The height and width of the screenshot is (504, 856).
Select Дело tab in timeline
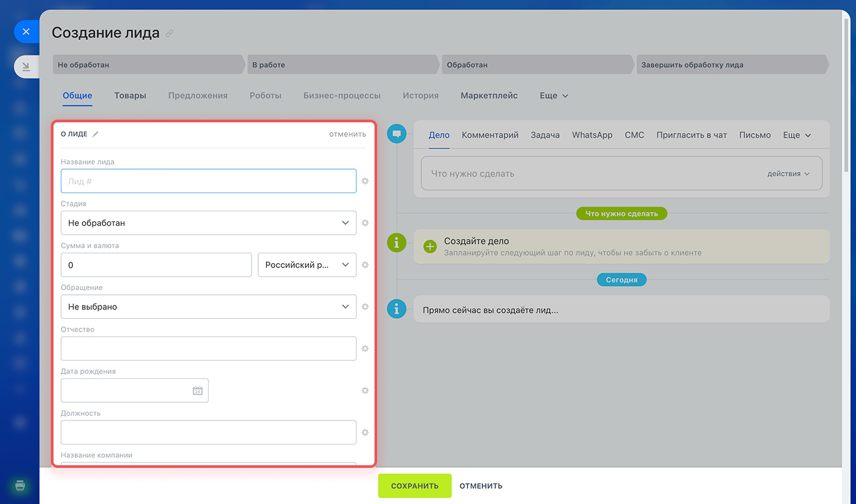click(x=439, y=135)
